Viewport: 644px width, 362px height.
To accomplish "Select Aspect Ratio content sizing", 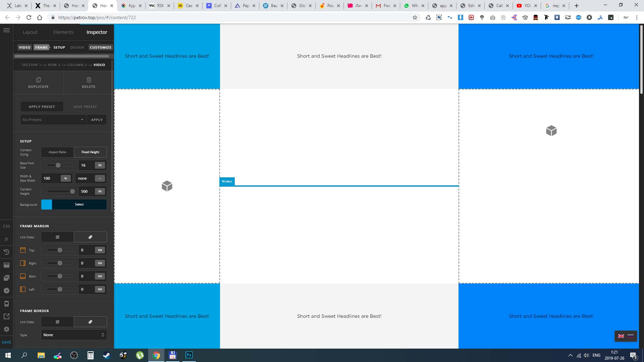I will pos(57,152).
